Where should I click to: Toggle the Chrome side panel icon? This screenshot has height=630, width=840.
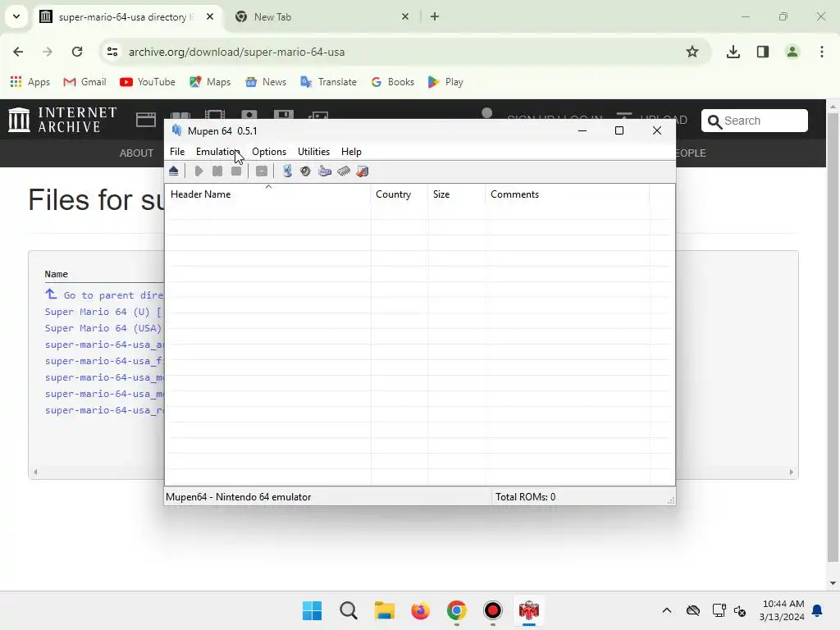[x=763, y=52]
